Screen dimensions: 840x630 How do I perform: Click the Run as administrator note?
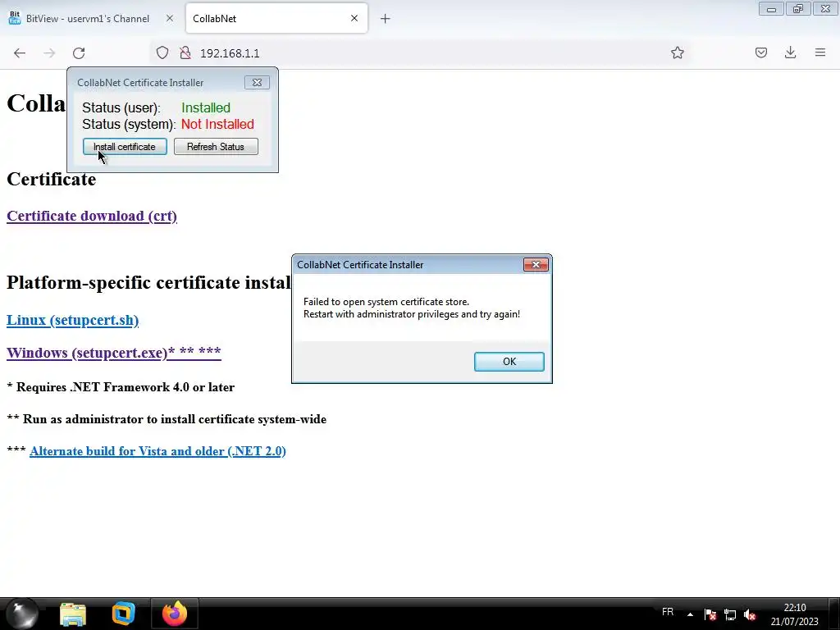click(167, 419)
